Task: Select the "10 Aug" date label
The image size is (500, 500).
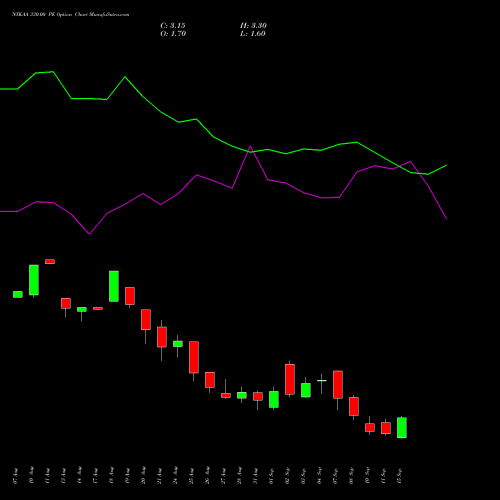Action: [31, 476]
